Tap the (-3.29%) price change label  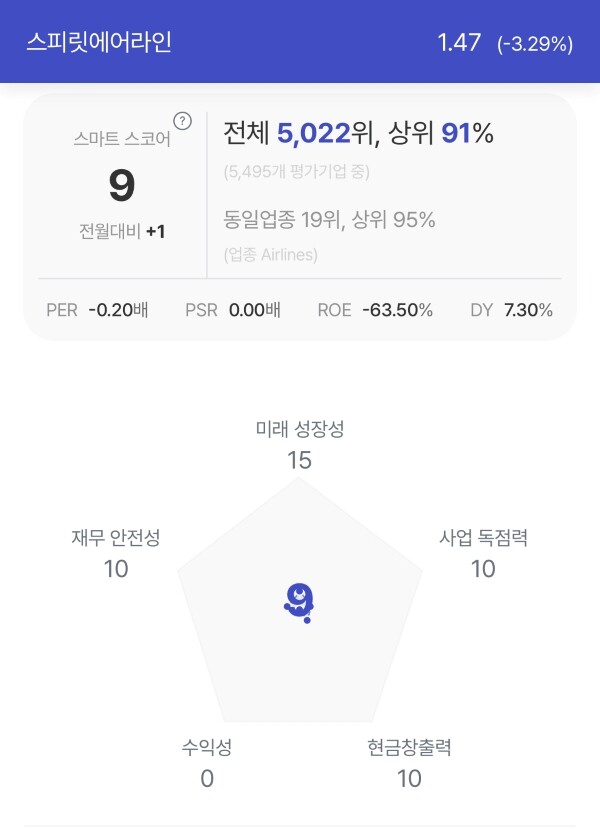pyautogui.click(x=535, y=43)
